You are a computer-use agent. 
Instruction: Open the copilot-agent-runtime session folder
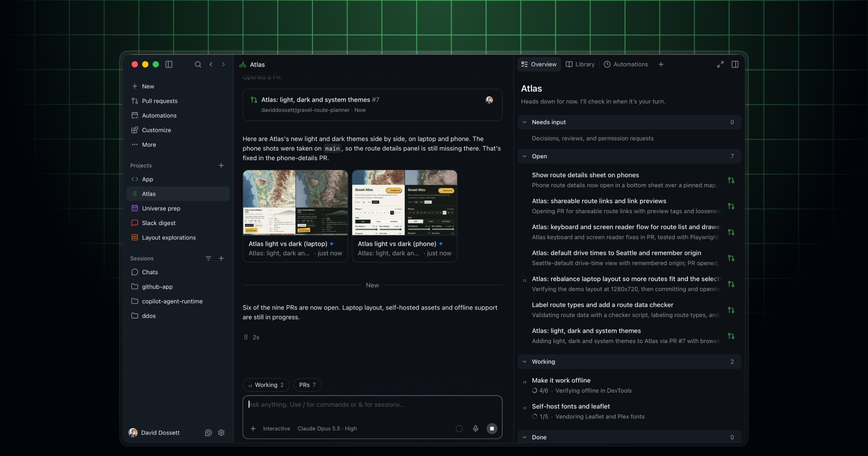pyautogui.click(x=178, y=301)
